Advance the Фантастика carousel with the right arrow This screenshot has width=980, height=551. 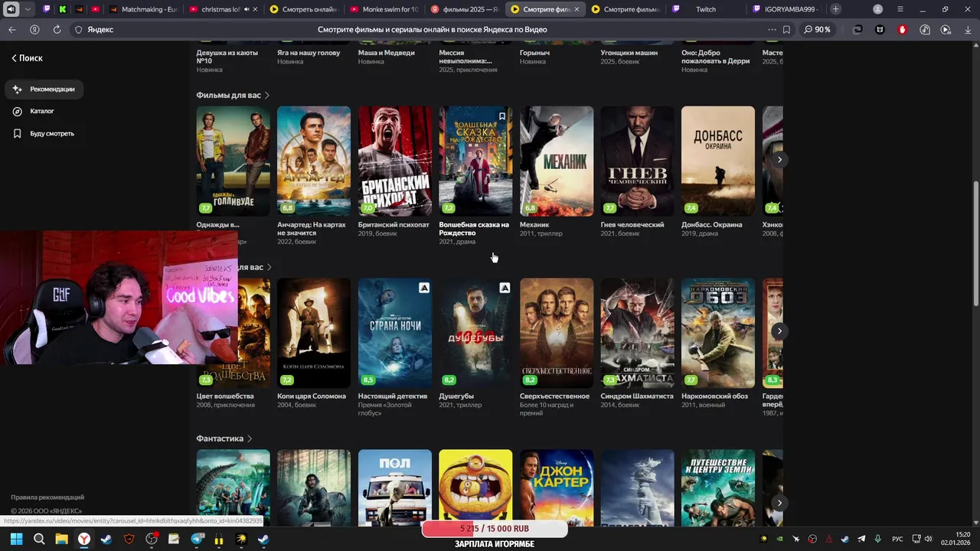779,503
